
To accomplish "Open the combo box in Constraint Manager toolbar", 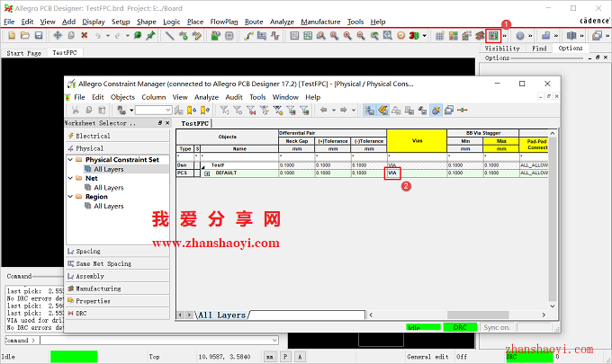I will click(x=154, y=111).
